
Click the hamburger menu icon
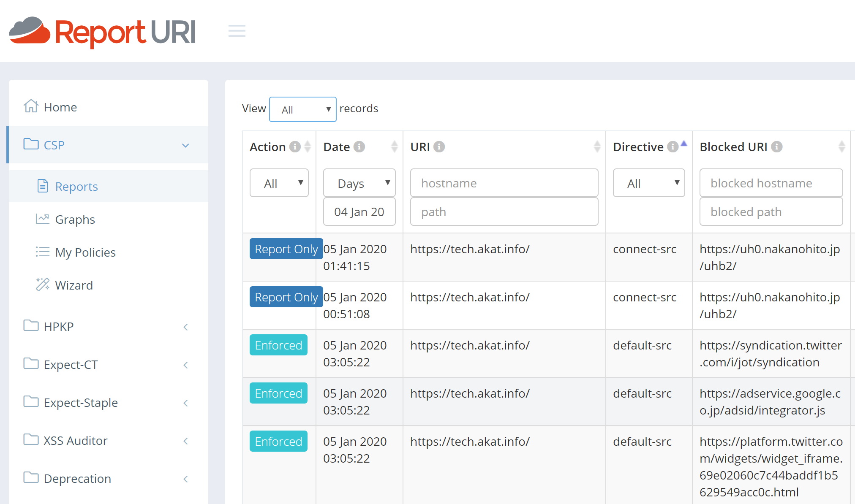(x=237, y=31)
